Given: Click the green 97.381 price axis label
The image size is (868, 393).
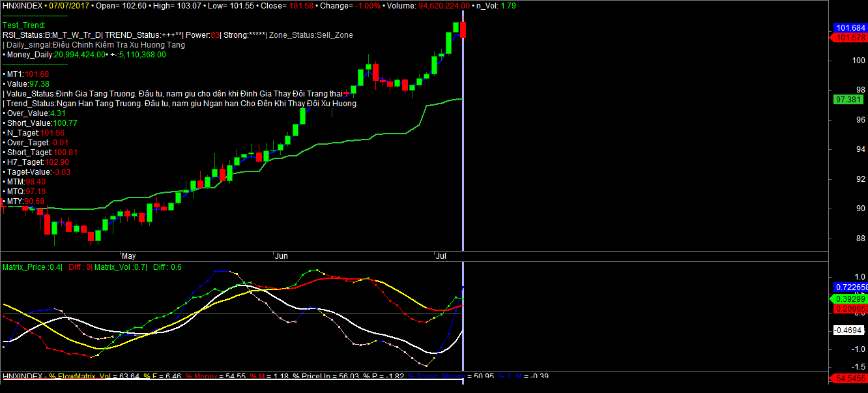Looking at the screenshot, I should [850, 100].
